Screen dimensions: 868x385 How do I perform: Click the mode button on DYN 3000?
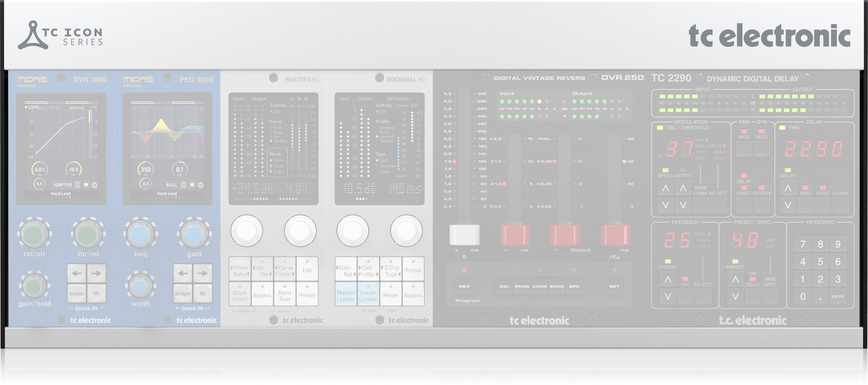(77, 293)
